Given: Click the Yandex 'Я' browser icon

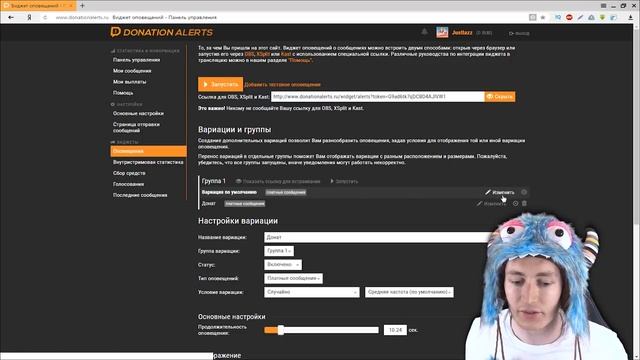Looking at the screenshot, I should click(29, 17).
